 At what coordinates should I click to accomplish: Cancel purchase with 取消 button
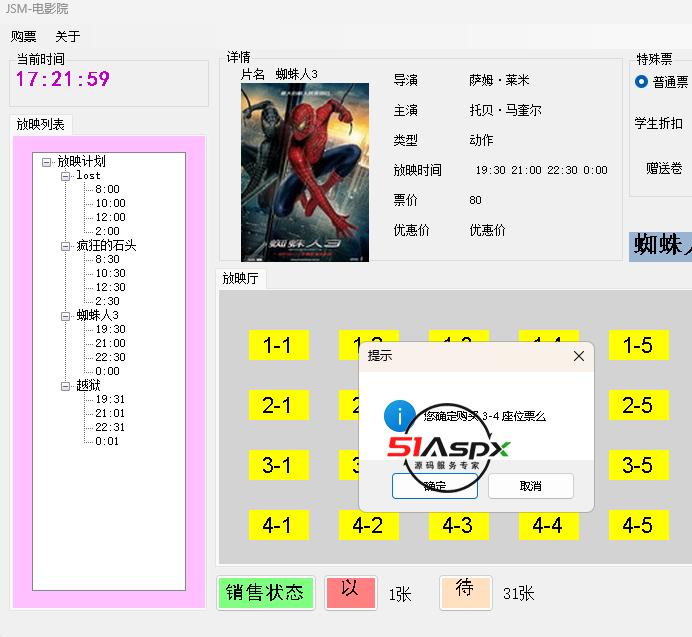[530, 486]
